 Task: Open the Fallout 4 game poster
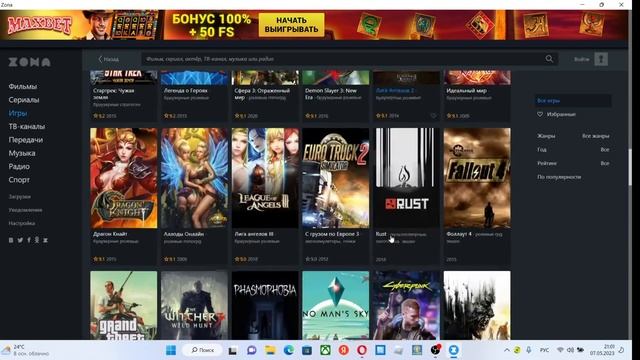click(x=477, y=178)
